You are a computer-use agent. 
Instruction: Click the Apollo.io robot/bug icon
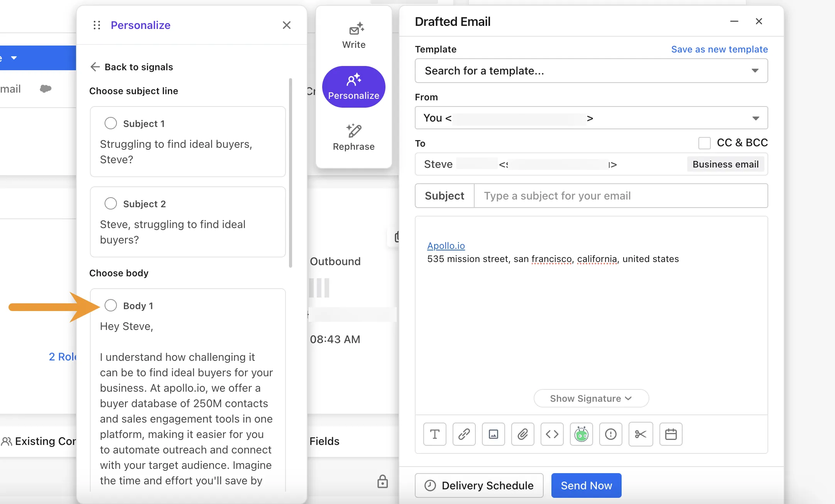(x=581, y=434)
